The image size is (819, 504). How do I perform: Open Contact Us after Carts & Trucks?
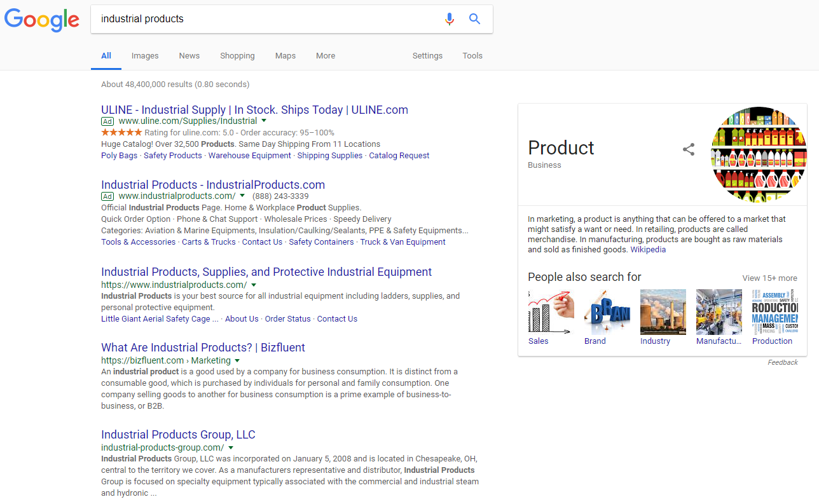(262, 242)
